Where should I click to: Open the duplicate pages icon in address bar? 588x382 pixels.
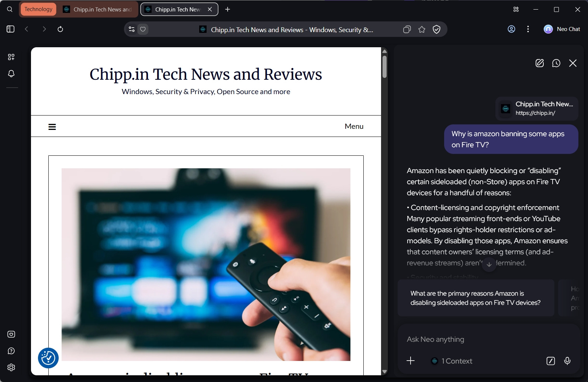pyautogui.click(x=407, y=30)
